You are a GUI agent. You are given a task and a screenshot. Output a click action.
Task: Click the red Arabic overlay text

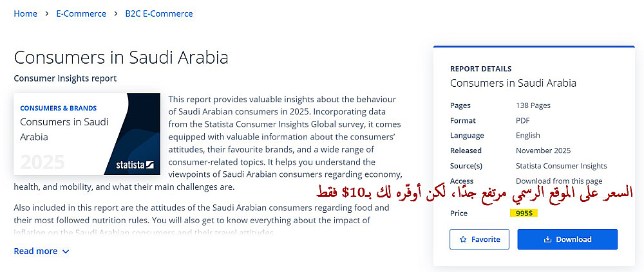tap(475, 193)
